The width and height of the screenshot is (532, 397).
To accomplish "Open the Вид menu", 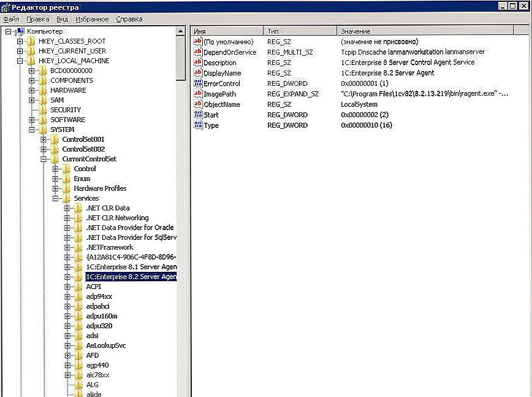I will 62,20.
